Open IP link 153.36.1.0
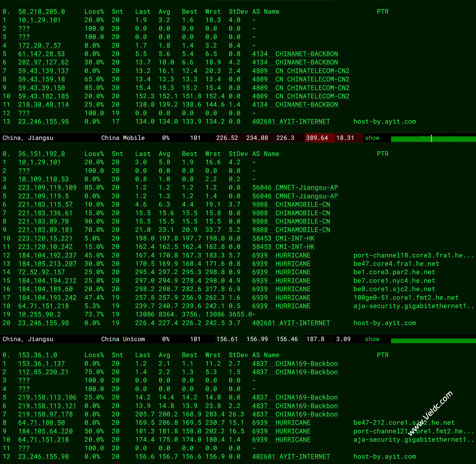 [38, 355]
